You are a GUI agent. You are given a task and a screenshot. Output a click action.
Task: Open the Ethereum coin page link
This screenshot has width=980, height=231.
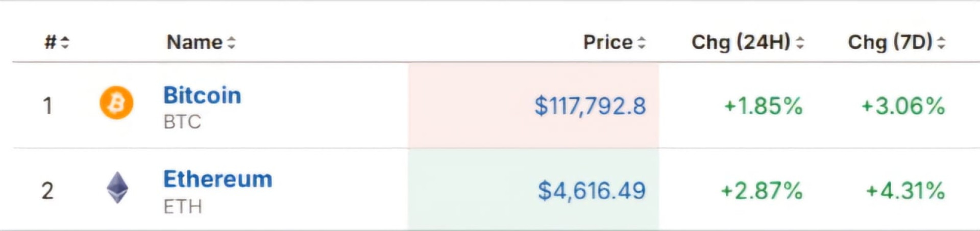click(x=218, y=179)
